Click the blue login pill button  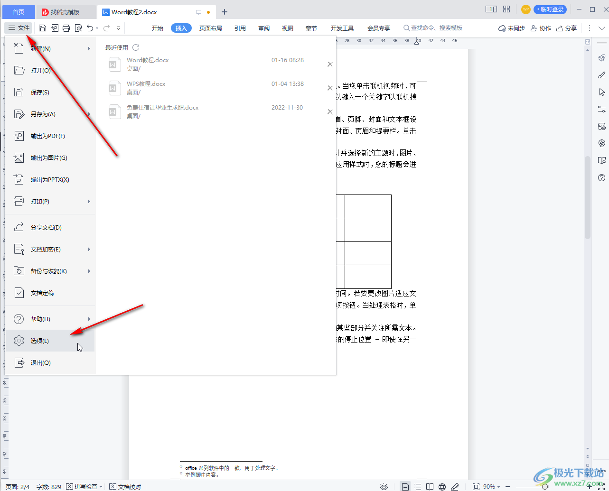pyautogui.click(x=550, y=10)
